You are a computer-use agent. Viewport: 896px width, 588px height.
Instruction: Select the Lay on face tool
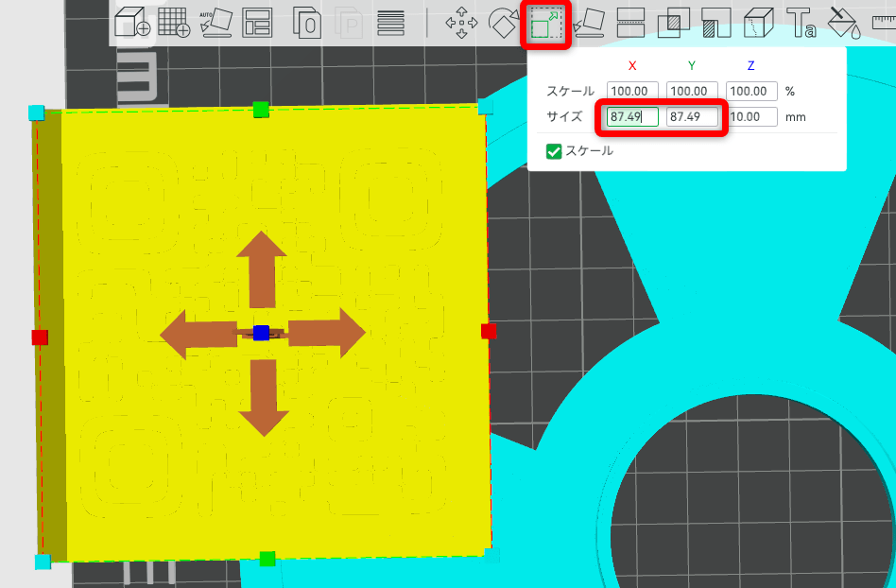pyautogui.click(x=589, y=23)
